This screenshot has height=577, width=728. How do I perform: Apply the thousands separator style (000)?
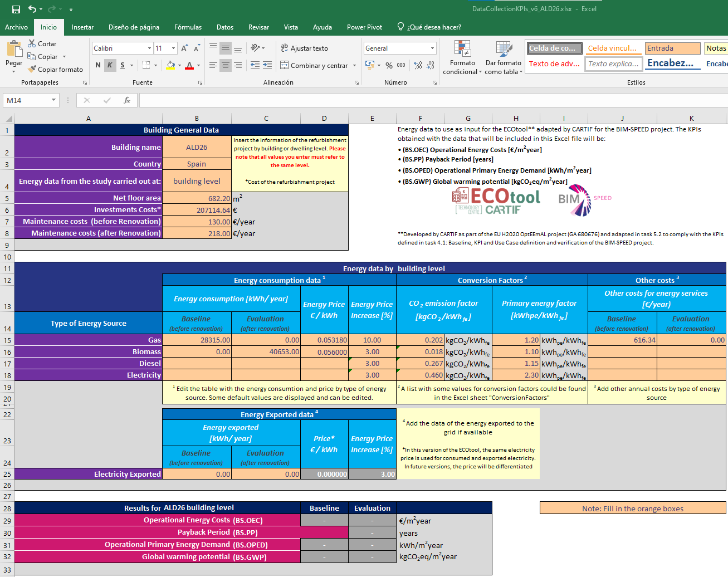pos(401,65)
